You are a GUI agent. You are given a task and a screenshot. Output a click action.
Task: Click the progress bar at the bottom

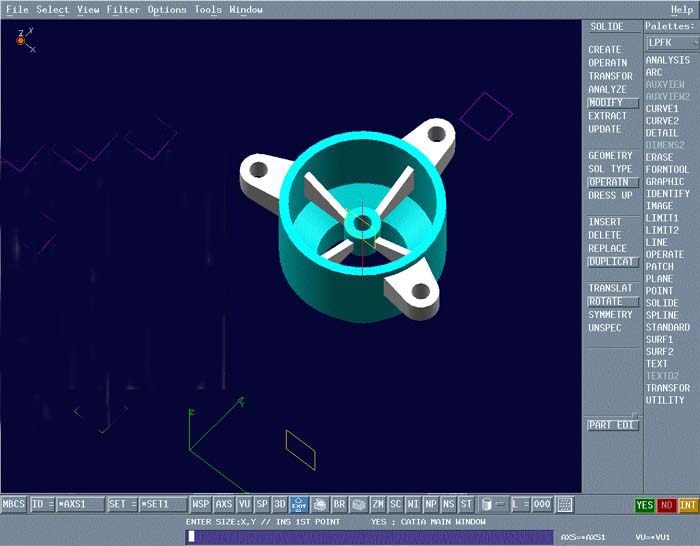[370, 537]
